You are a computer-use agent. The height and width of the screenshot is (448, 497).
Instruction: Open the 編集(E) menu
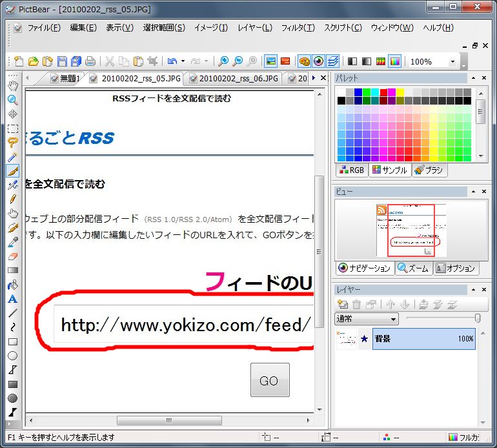tap(83, 28)
